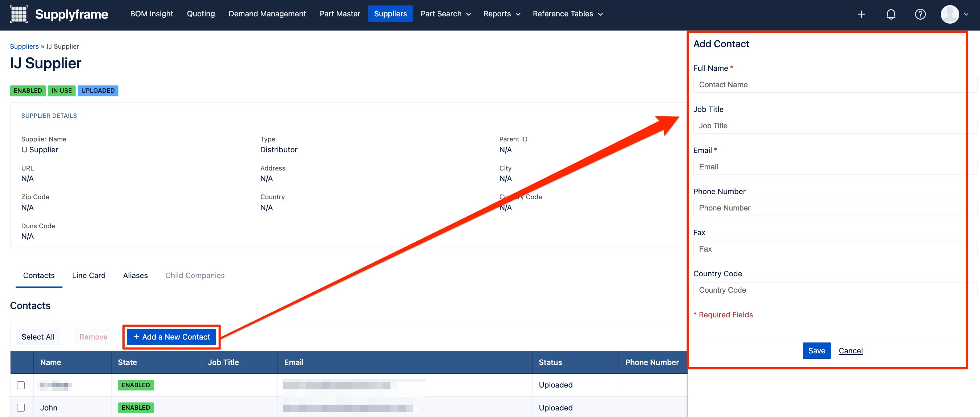980x417 pixels.
Task: Click Uploaded status in John's row
Action: [555, 407]
